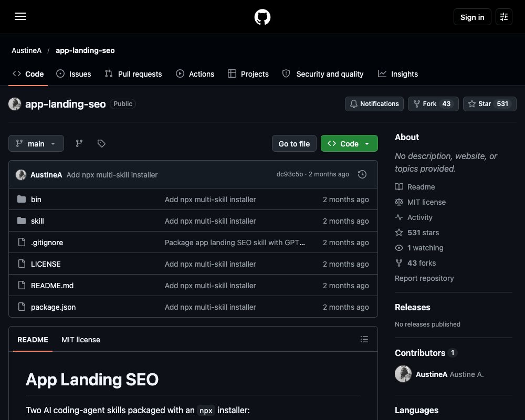Open commit hash dc93c5b
This screenshot has width=525, height=420.
pos(290,174)
